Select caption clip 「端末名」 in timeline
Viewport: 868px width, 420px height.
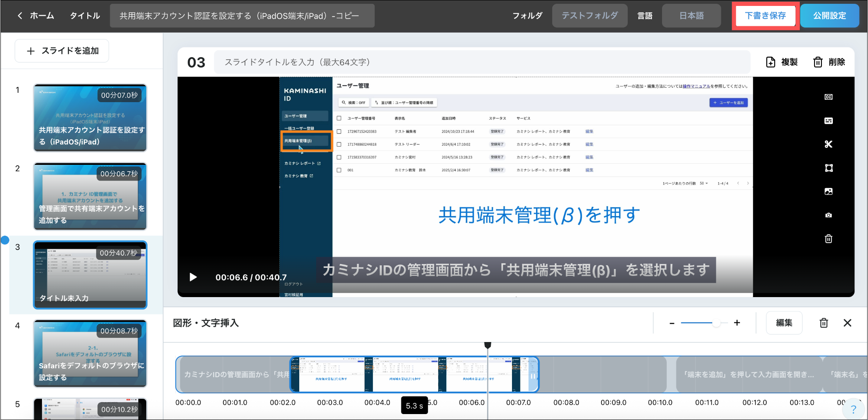[x=846, y=374]
